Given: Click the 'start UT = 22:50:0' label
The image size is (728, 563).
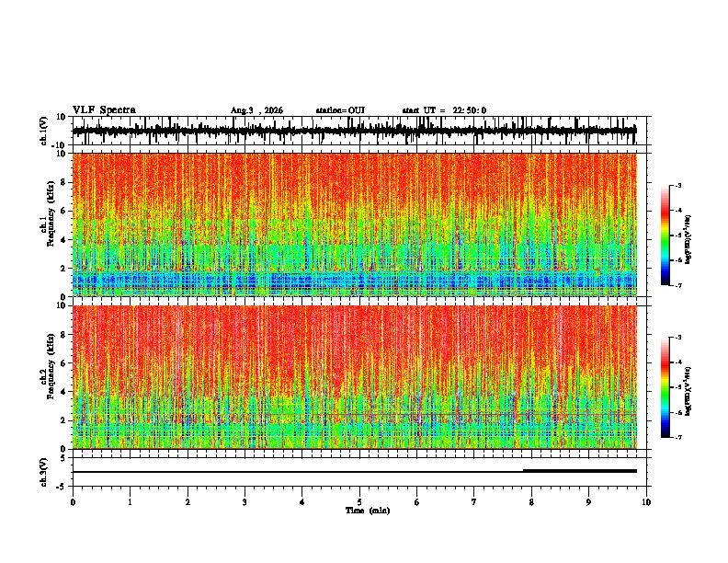Looking at the screenshot, I should 444,110.
